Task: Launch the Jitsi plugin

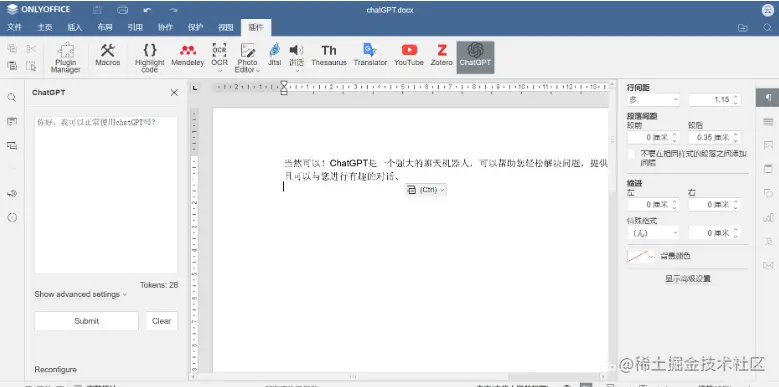Action: 275,55
